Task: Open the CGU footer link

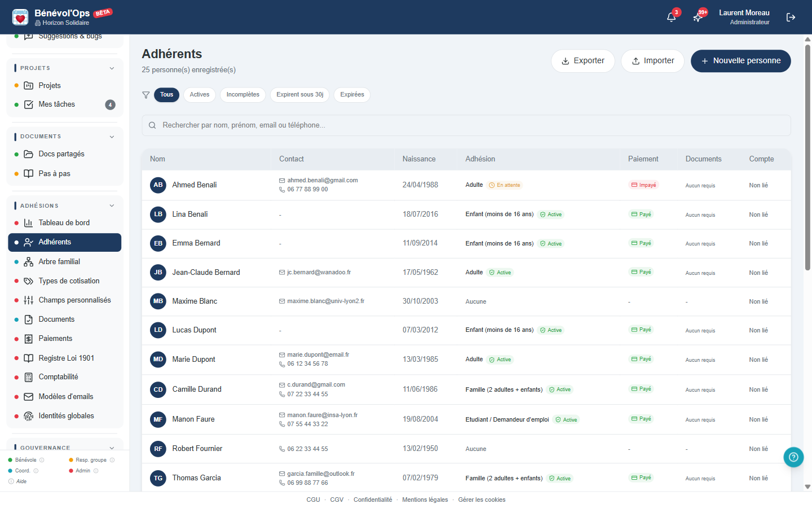Action: (x=313, y=500)
